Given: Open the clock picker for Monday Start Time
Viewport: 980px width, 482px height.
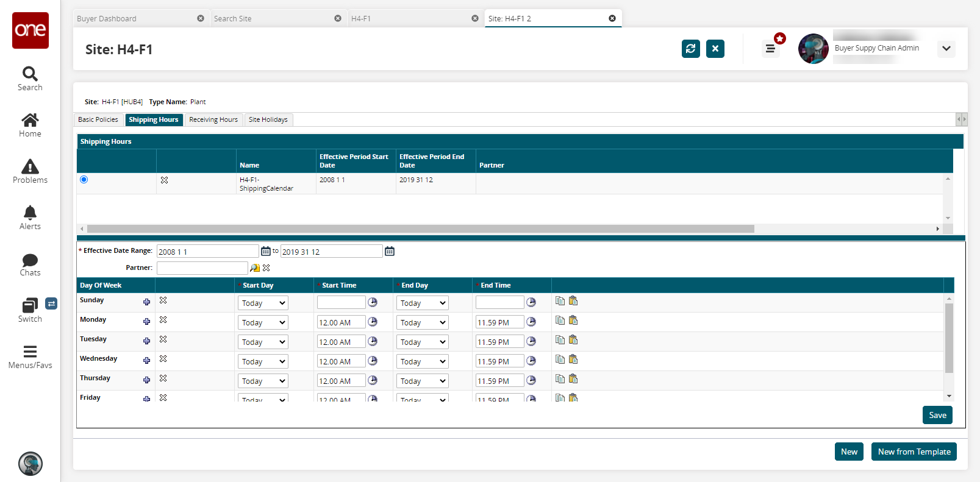Looking at the screenshot, I should tap(373, 322).
